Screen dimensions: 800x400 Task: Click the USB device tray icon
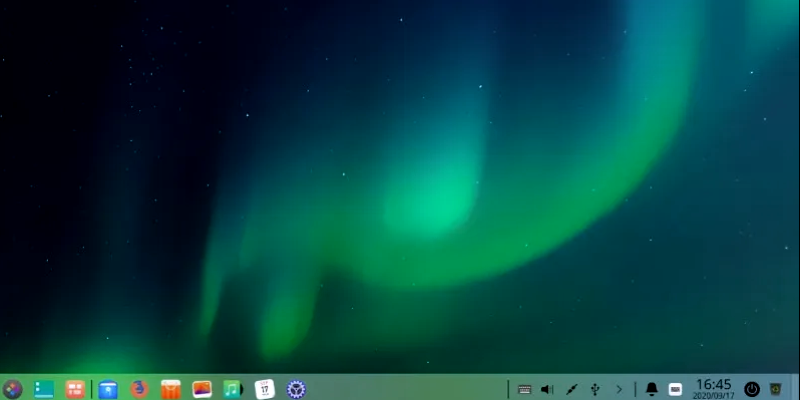click(595, 389)
